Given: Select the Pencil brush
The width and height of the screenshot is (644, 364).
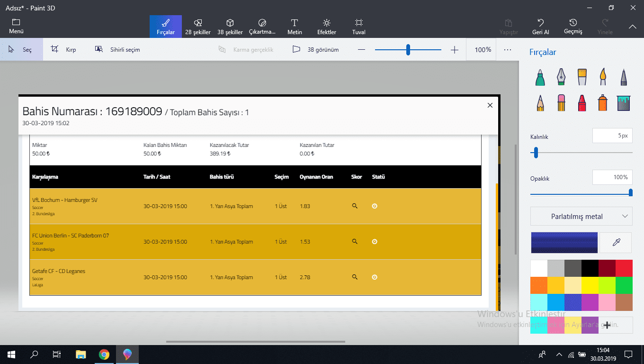Looking at the screenshot, I should tap(540, 103).
